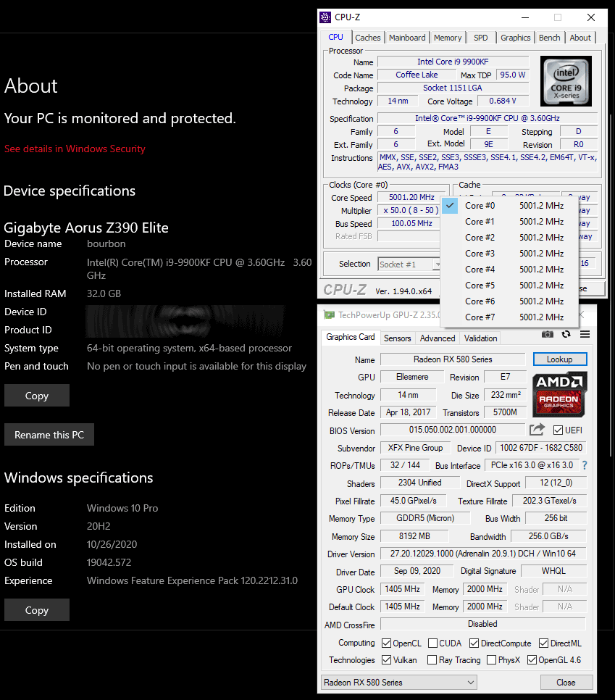This screenshot has width=615, height=700.
Task: Open the GPU-Z hamburger menu
Action: pyautogui.click(x=585, y=334)
